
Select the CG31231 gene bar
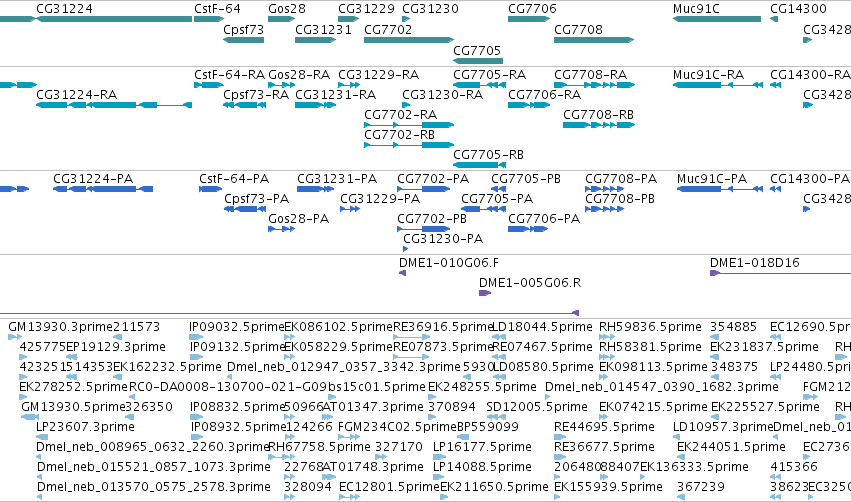(x=315, y=40)
